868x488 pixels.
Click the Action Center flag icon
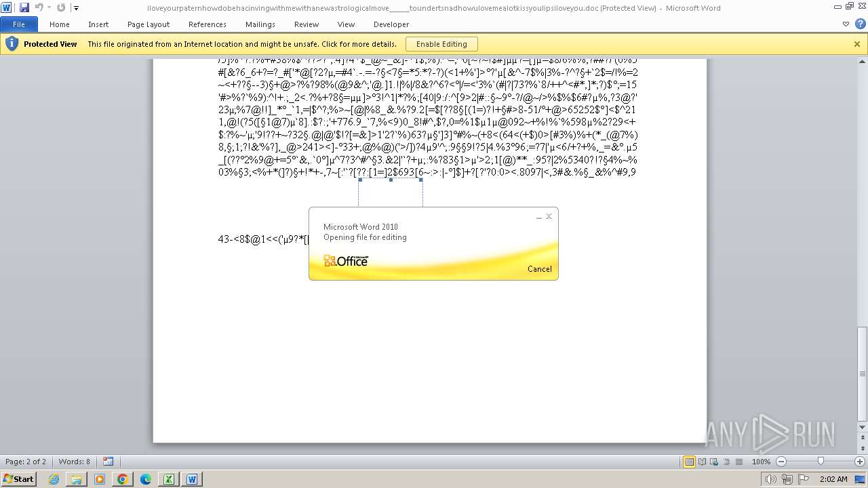[804, 479]
